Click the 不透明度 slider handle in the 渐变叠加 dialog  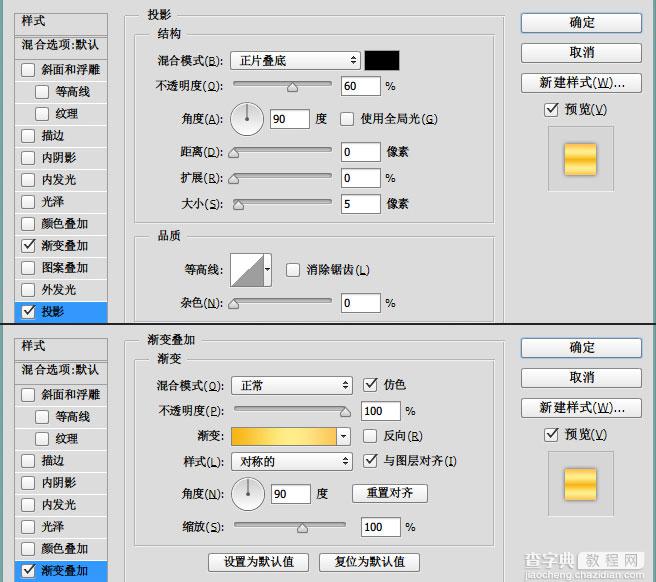click(346, 412)
